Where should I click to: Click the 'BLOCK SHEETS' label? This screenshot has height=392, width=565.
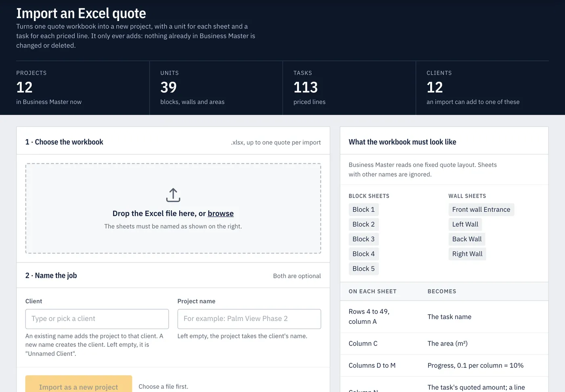click(369, 196)
